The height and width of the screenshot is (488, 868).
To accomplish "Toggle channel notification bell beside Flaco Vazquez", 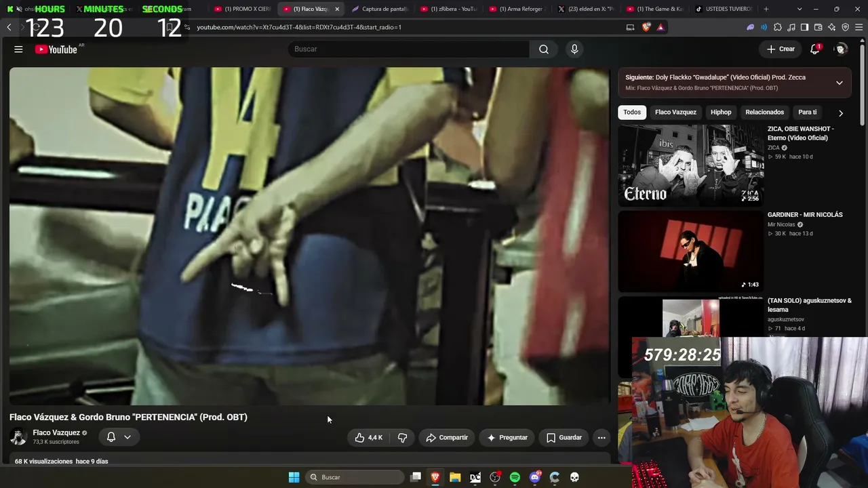I will tap(111, 437).
